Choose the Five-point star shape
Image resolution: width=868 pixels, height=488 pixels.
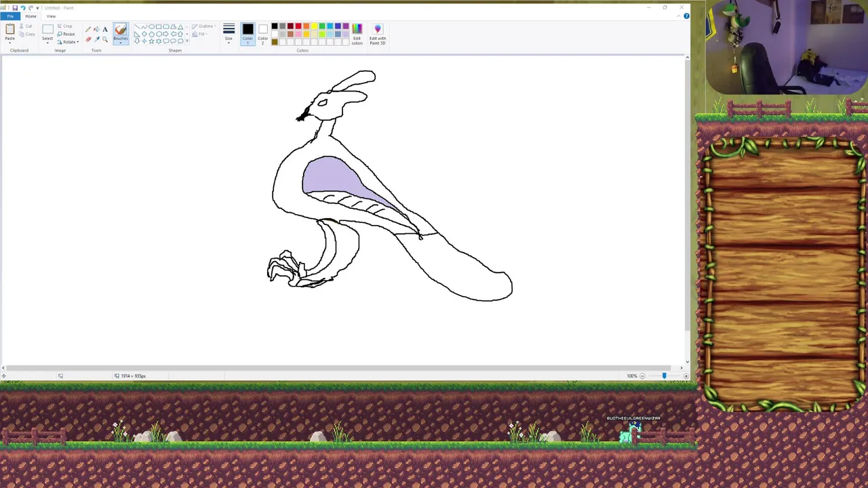151,41
